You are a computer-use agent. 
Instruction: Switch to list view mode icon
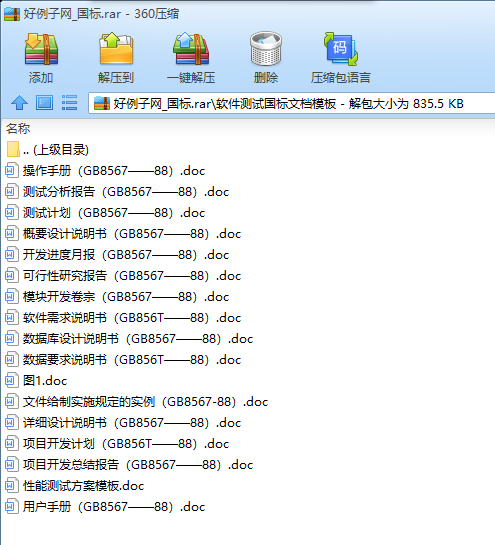tap(70, 103)
